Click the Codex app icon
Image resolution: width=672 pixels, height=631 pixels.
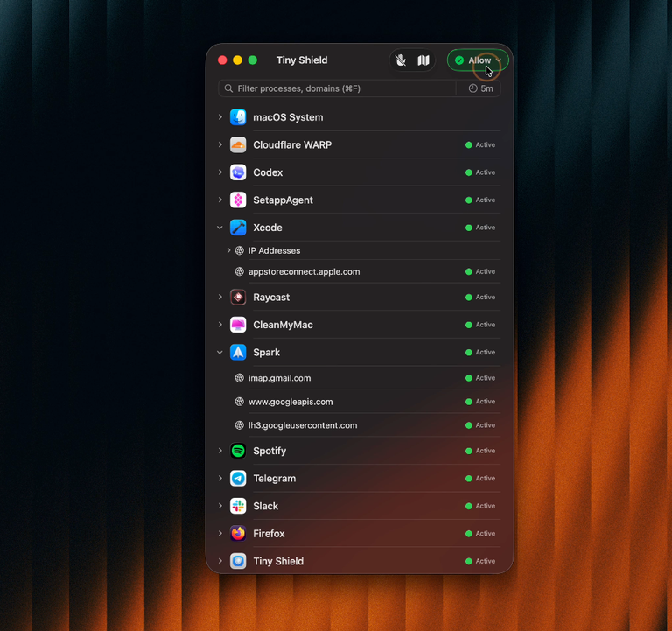(238, 172)
